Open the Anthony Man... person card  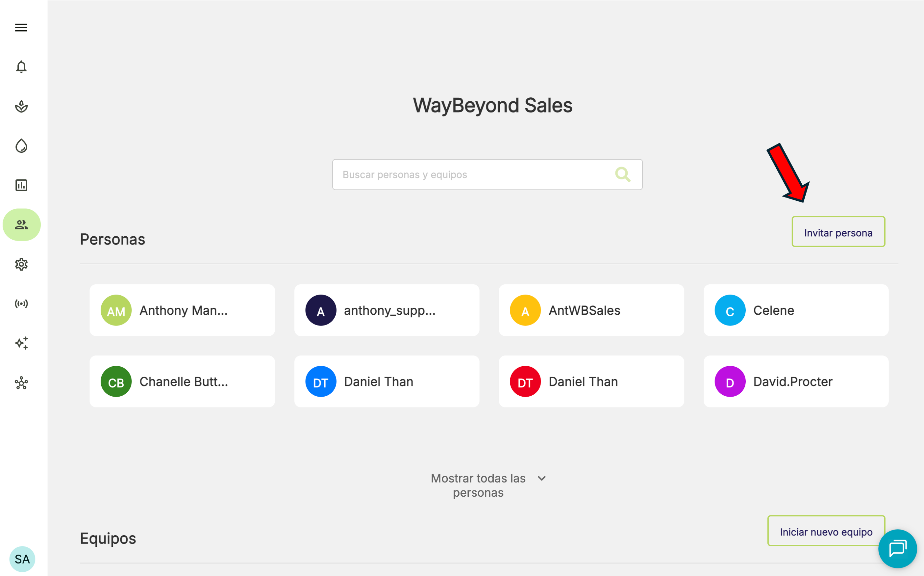click(x=182, y=310)
